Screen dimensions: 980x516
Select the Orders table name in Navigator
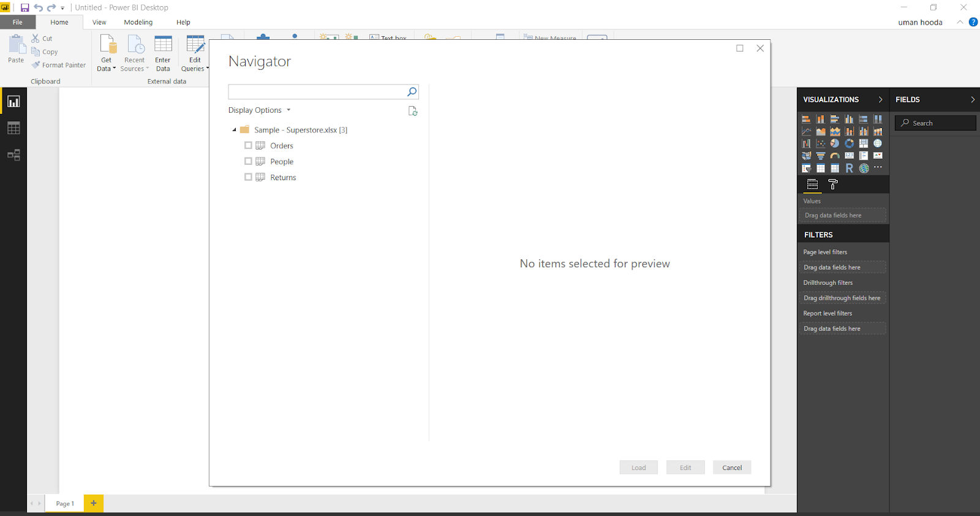(282, 146)
